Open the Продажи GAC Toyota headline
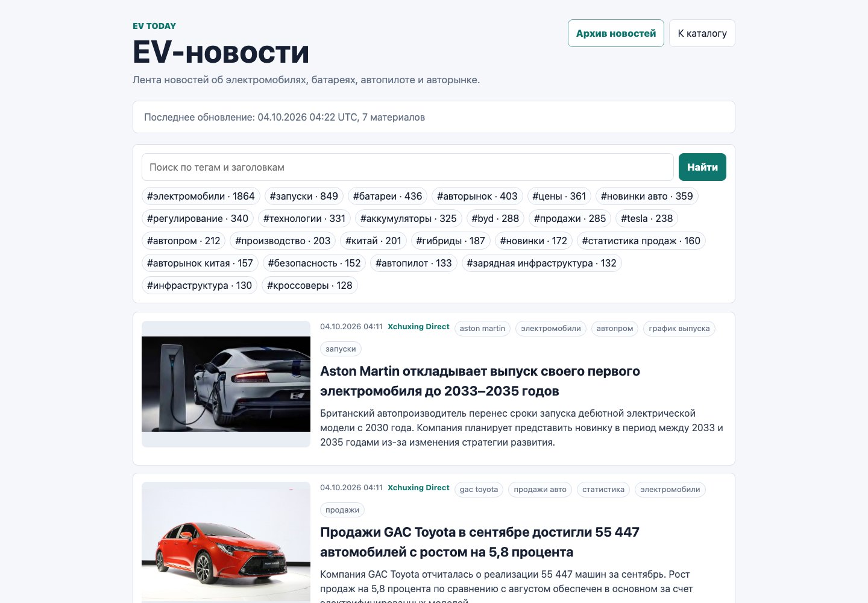The width and height of the screenshot is (868, 603). (x=480, y=542)
